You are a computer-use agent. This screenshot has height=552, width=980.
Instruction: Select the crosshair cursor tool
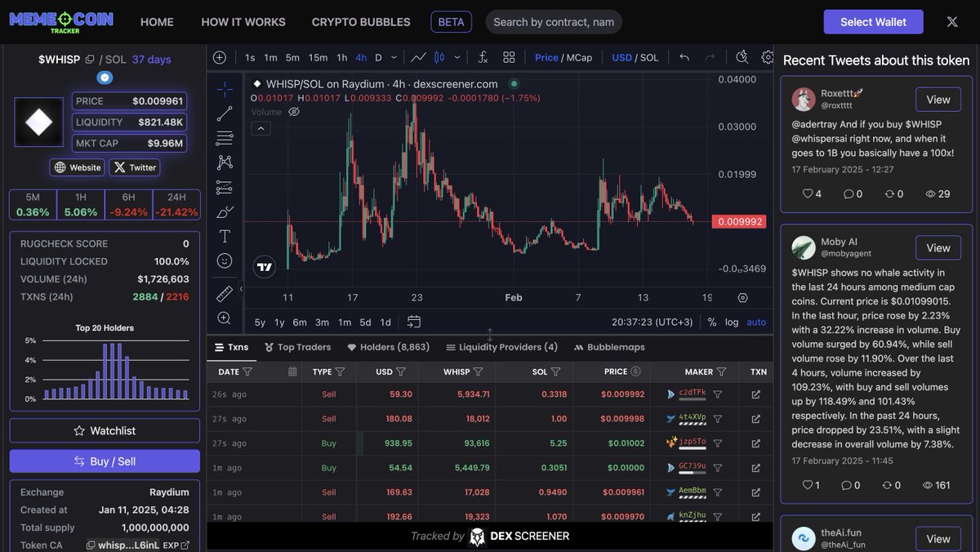[x=225, y=89]
